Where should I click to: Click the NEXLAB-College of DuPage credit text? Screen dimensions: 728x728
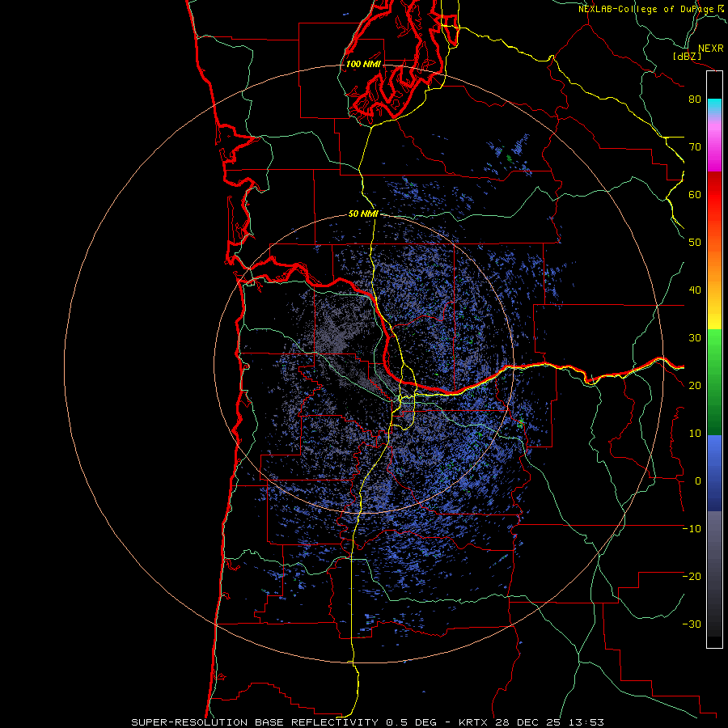click(x=646, y=9)
